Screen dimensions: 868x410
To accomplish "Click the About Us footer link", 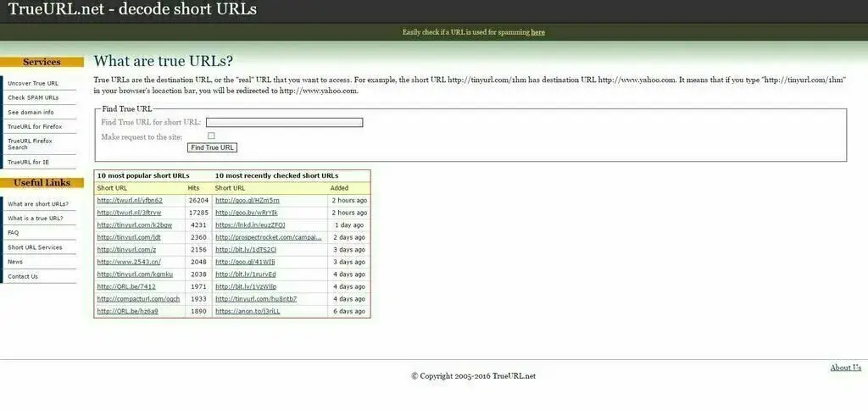I will click(845, 368).
